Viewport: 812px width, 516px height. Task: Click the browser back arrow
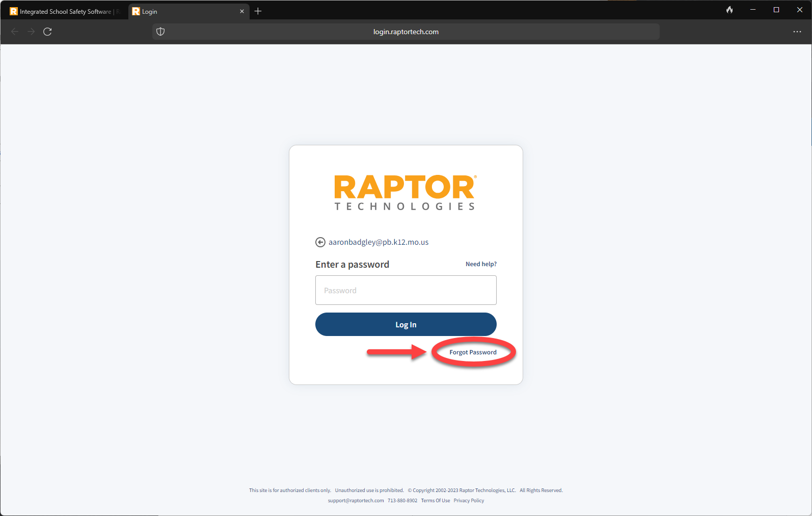point(15,32)
